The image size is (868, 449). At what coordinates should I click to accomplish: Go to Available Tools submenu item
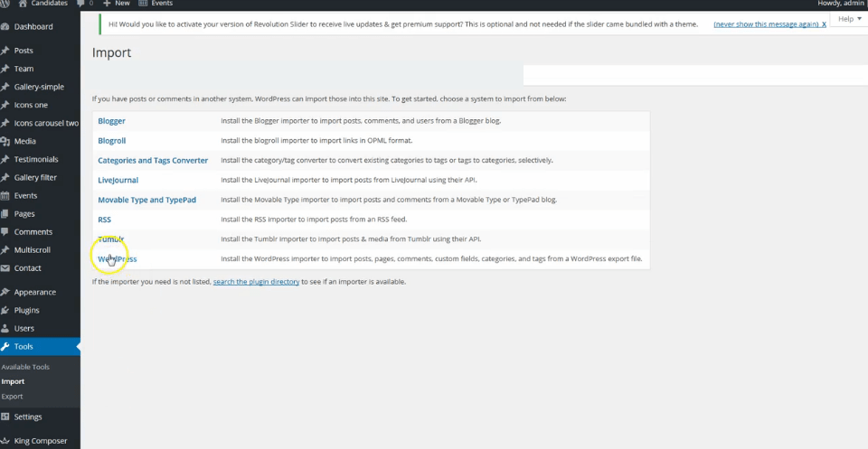pyautogui.click(x=25, y=368)
